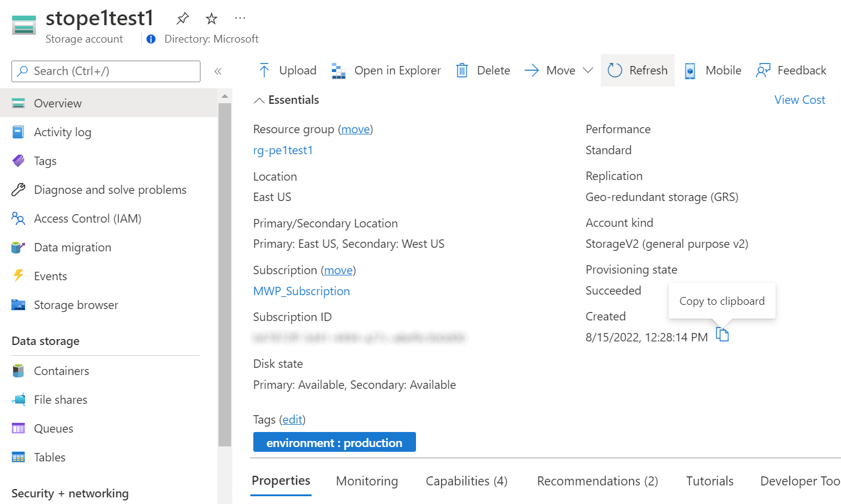The height and width of the screenshot is (504, 841).
Task: Click Primary: East US, Secondary: West US
Action: pos(349,244)
